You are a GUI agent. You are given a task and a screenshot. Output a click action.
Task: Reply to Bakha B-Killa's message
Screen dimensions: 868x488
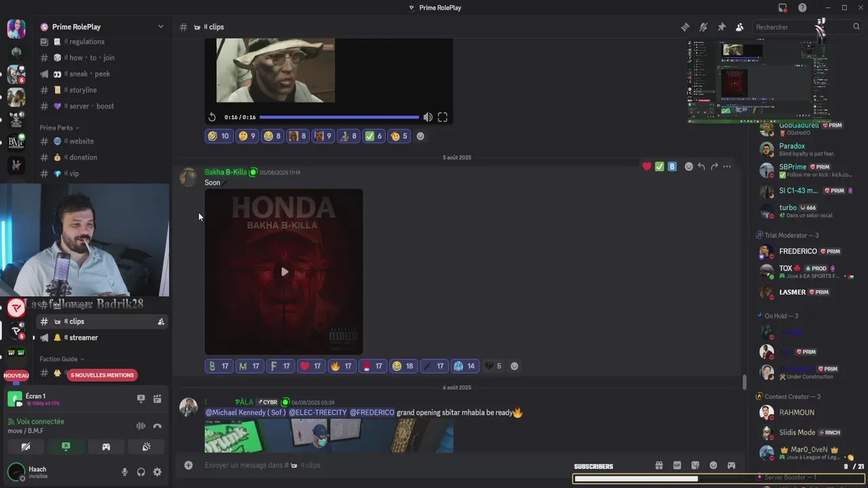pyautogui.click(x=702, y=167)
